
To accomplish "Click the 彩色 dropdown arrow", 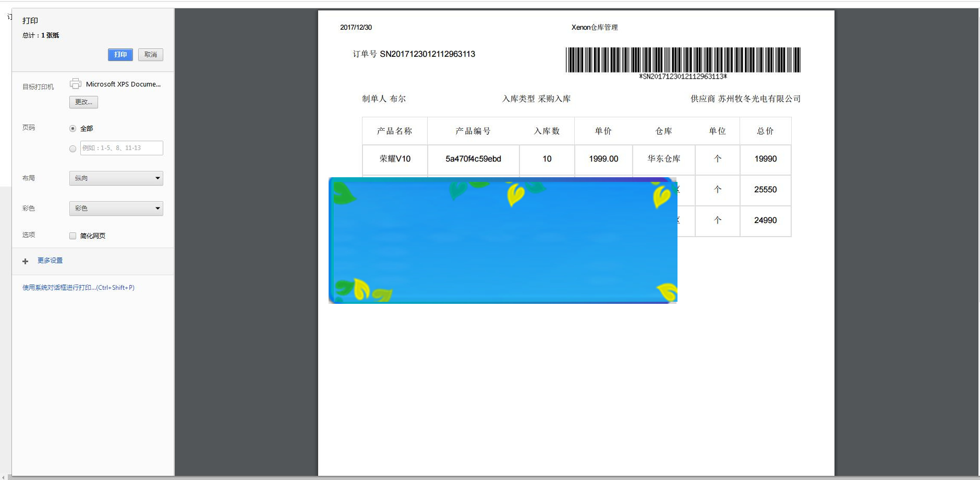I will pos(157,208).
